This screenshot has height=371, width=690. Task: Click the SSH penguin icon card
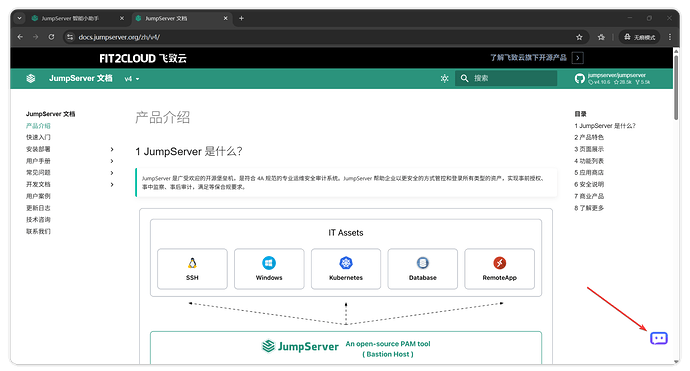pos(192,269)
